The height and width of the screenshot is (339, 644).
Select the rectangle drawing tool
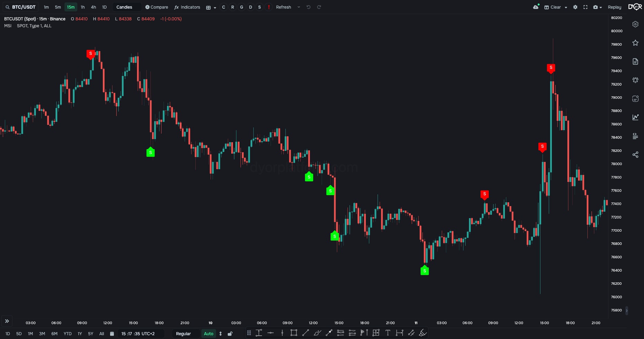coord(294,333)
